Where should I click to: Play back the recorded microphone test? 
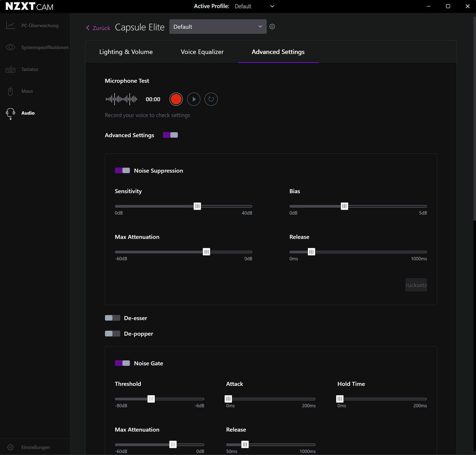[x=194, y=99]
